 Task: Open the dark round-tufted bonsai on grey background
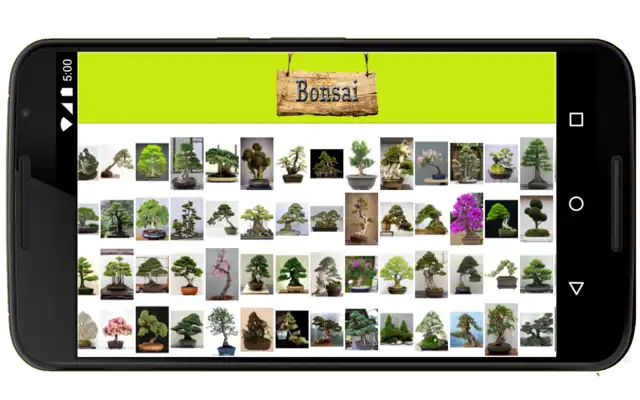[257, 163]
